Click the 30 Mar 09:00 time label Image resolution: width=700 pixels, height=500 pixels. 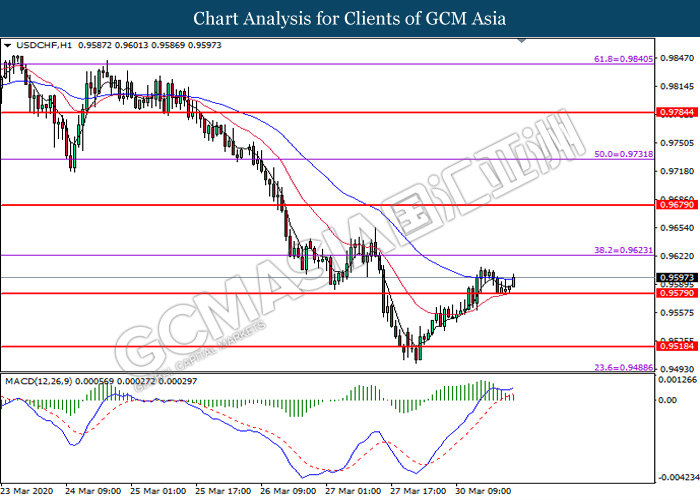click(483, 491)
